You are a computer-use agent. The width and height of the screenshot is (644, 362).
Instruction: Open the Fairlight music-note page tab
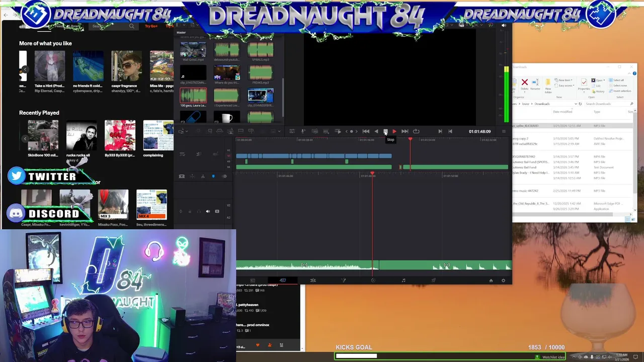tap(403, 280)
